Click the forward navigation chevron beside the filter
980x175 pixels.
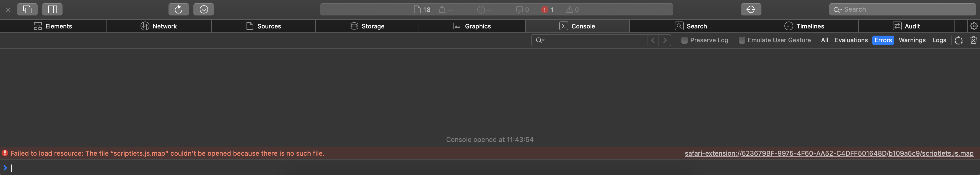click(665, 40)
